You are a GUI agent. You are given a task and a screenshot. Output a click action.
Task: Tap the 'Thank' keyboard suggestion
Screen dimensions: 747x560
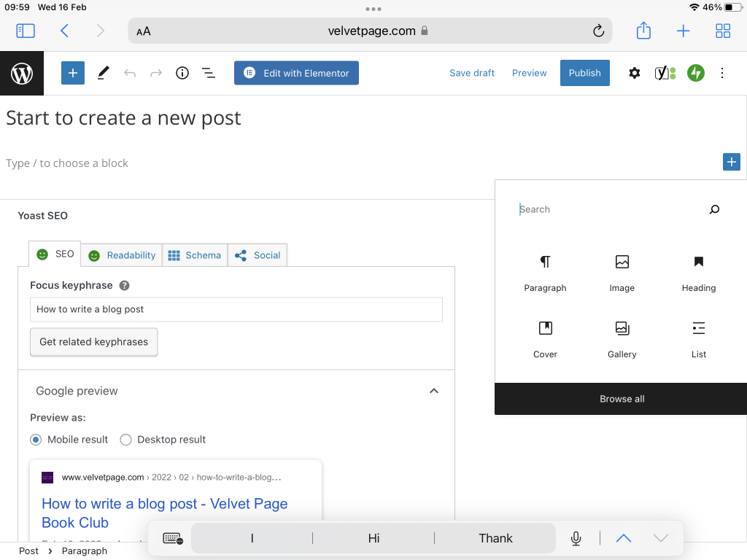[x=495, y=538]
